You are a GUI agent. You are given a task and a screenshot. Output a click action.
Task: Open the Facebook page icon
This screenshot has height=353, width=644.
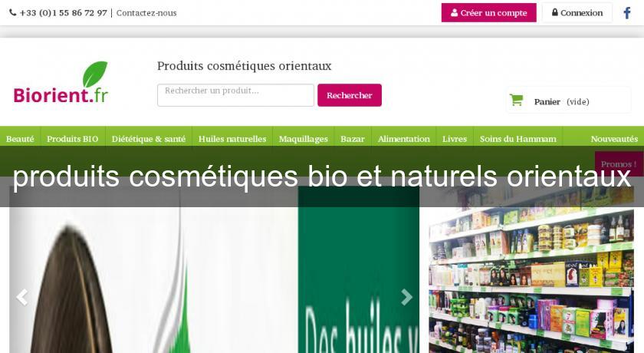(x=627, y=13)
